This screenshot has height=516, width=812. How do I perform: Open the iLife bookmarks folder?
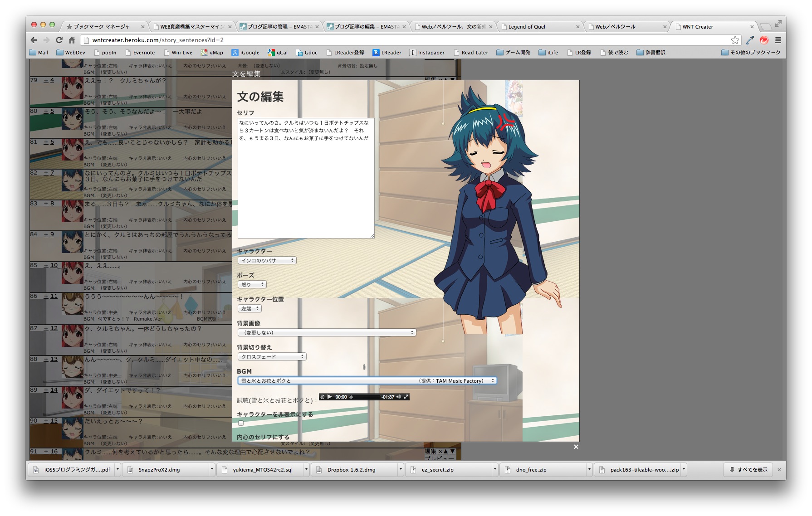click(548, 53)
